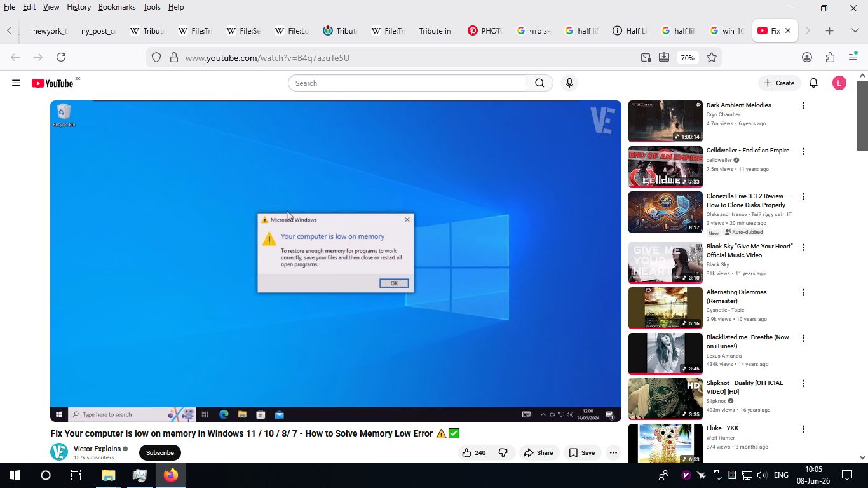Open the tracking protection shield icon
The width and height of the screenshot is (868, 488).
[156, 57]
